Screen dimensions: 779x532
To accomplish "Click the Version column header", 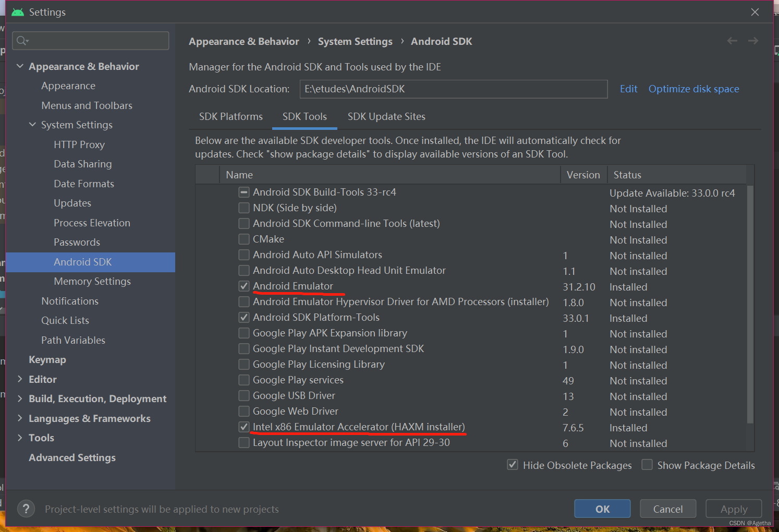I will coord(583,175).
